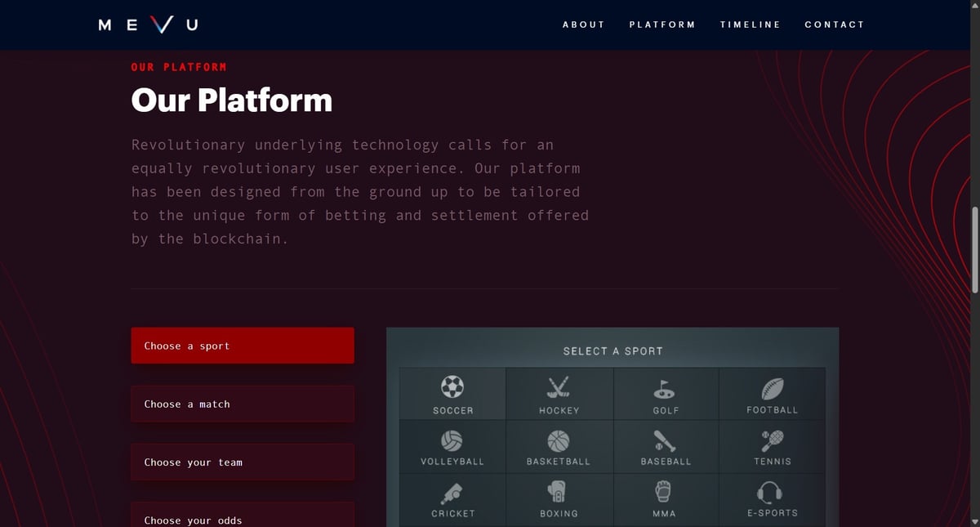Viewport: 980px width, 527px height.
Task: Choose the Boxing glove icon
Action: tap(559, 492)
